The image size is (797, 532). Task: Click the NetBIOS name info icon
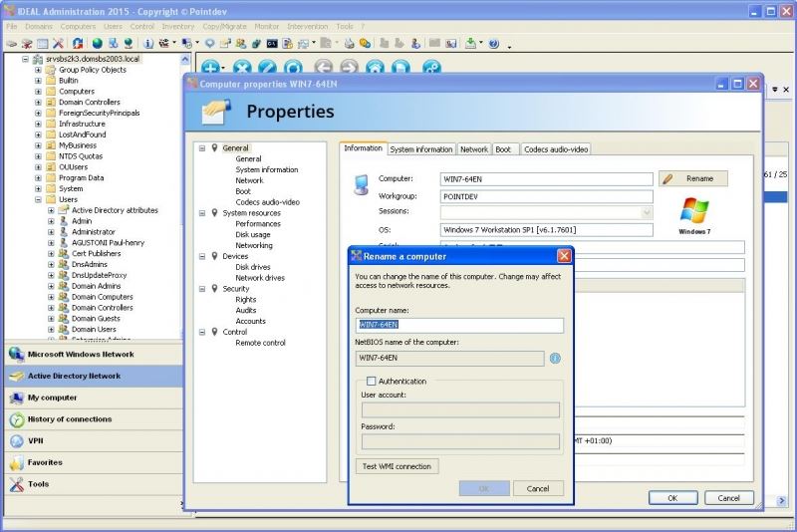(555, 358)
